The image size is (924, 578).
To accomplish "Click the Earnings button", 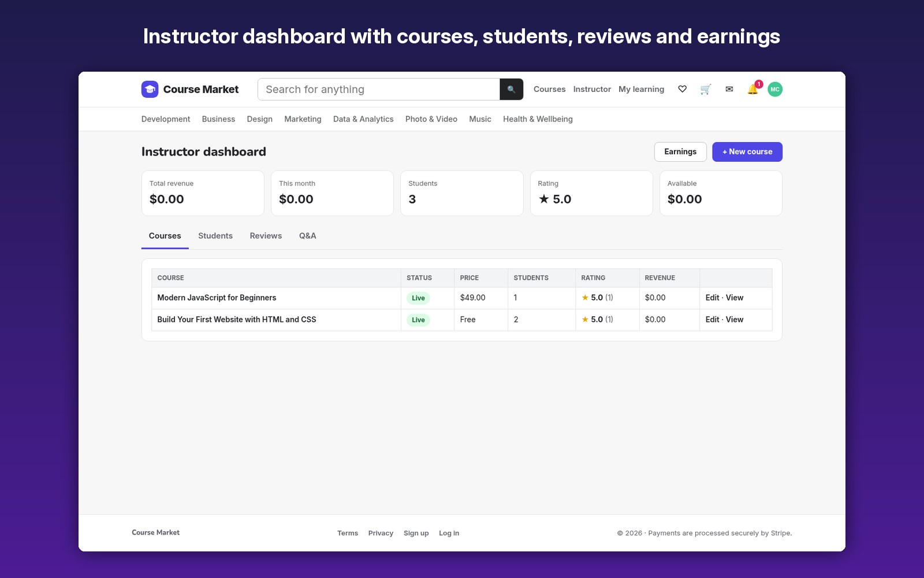I will tap(680, 152).
